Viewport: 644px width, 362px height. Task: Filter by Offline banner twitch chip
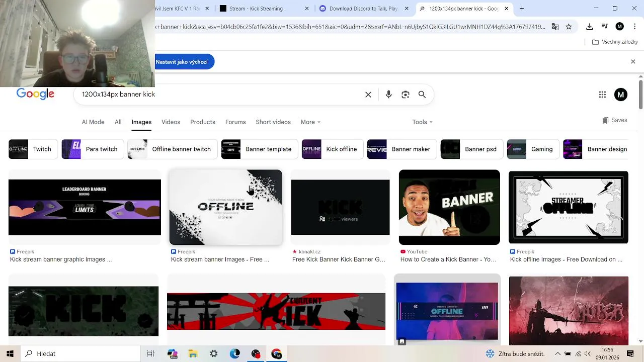pos(172,149)
